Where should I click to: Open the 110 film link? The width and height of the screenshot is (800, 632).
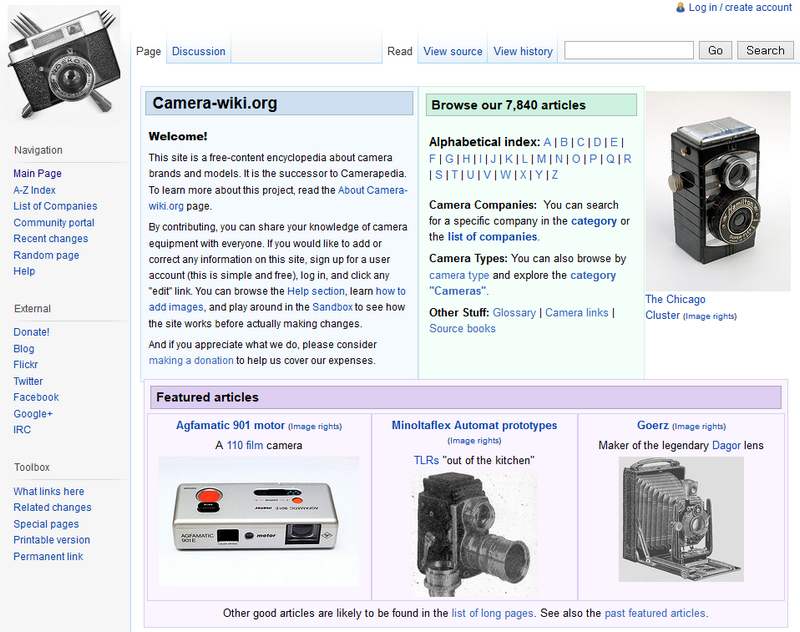[x=245, y=445]
